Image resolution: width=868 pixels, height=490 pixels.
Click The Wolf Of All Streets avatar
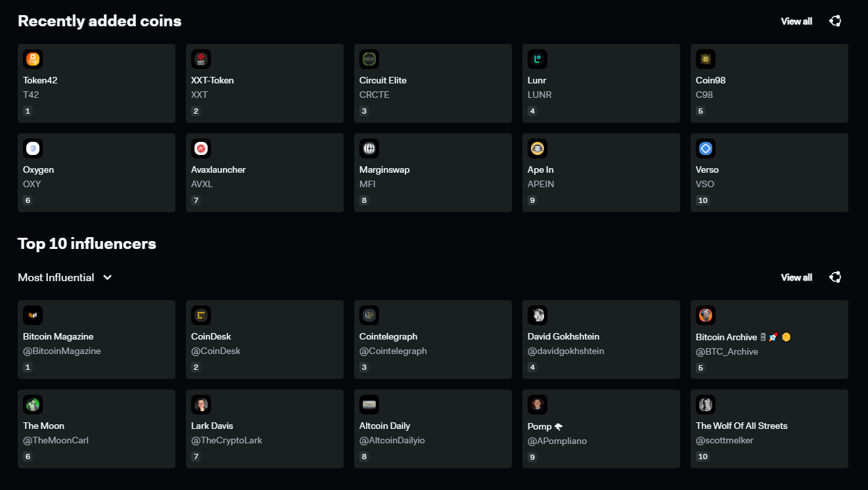(706, 405)
